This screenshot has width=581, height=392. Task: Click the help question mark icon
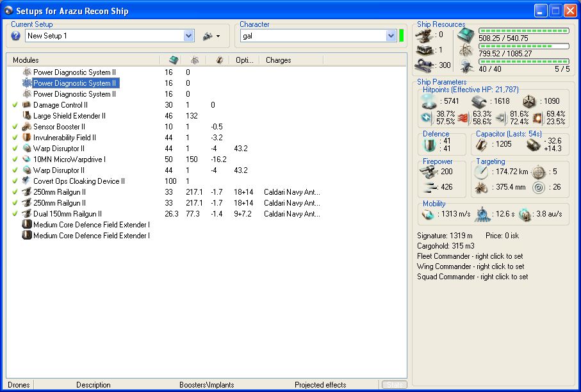tap(16, 36)
